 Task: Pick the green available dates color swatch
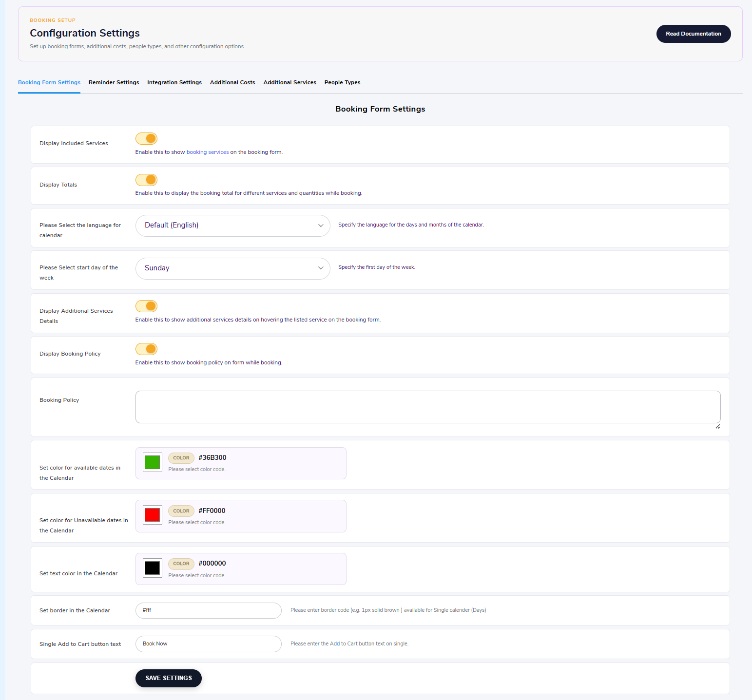pos(153,462)
